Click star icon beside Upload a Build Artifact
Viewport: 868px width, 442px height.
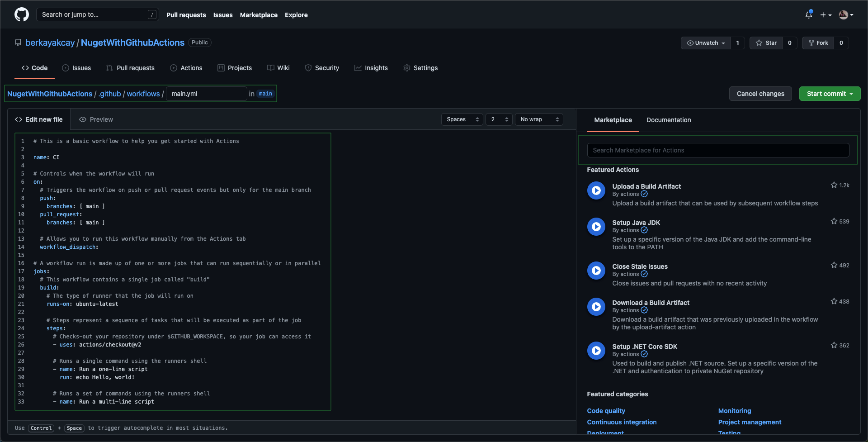point(834,185)
